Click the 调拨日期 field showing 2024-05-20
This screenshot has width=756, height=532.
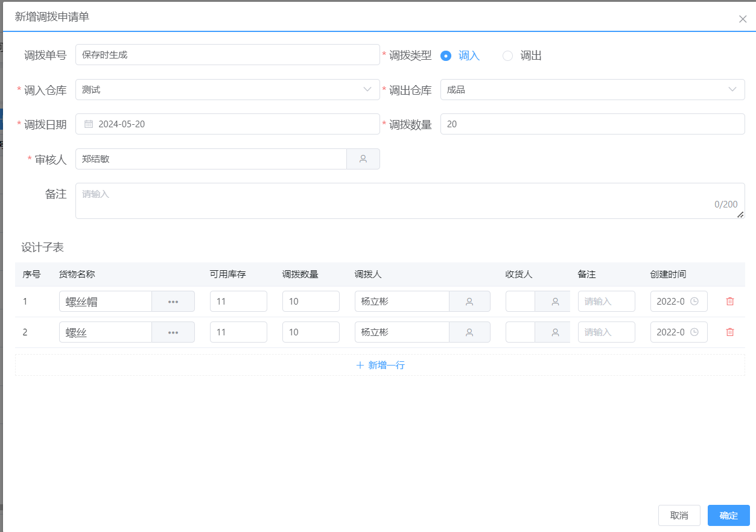pos(227,124)
